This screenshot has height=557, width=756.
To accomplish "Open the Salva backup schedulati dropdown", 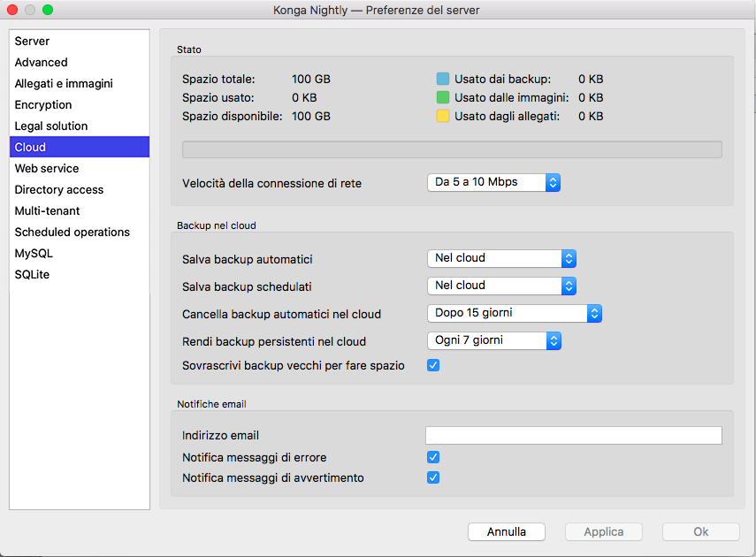I will pyautogui.click(x=501, y=286).
